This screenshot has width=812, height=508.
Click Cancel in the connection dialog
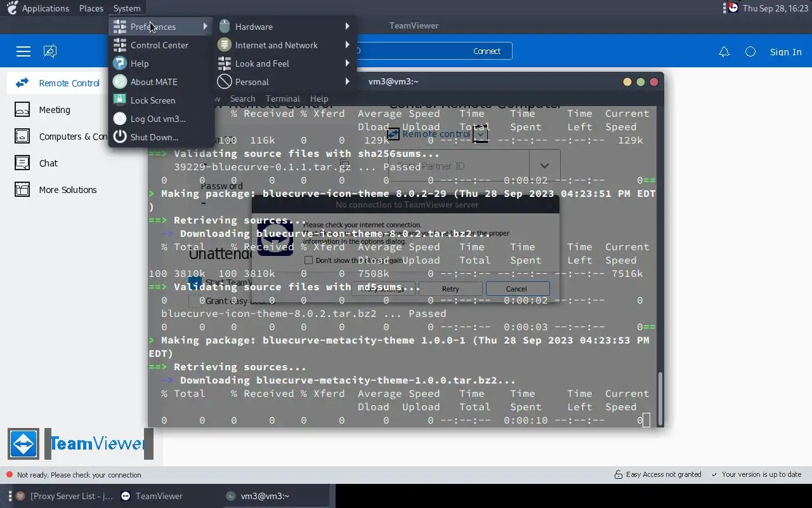coord(516,289)
